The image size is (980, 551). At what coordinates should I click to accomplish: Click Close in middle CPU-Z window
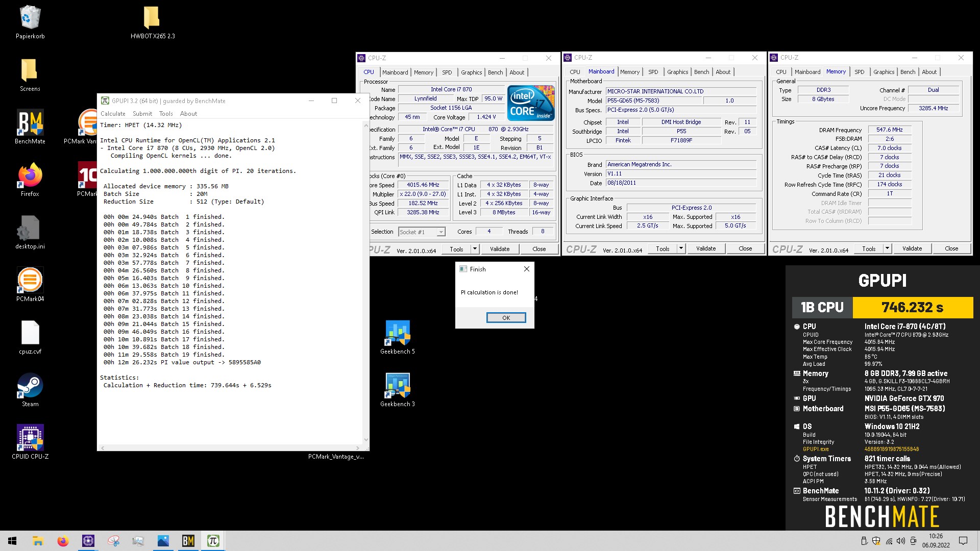coord(745,248)
